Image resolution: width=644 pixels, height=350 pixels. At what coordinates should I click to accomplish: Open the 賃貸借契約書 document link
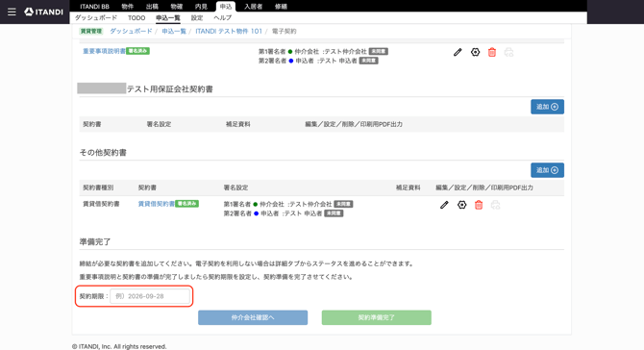pos(157,204)
